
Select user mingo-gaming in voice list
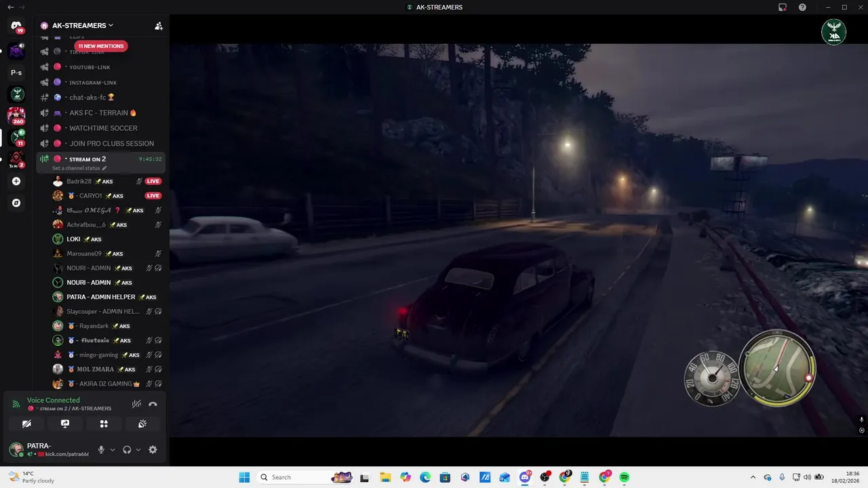108,354
